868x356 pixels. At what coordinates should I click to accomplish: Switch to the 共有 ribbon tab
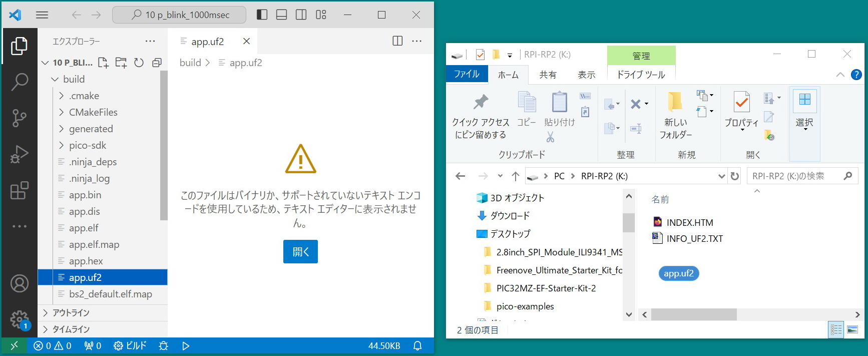[548, 75]
